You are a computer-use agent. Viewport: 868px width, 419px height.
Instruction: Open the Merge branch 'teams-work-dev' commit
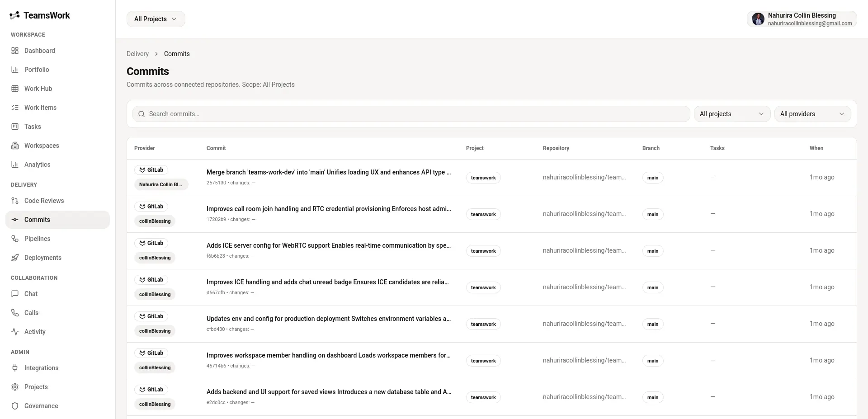(329, 172)
